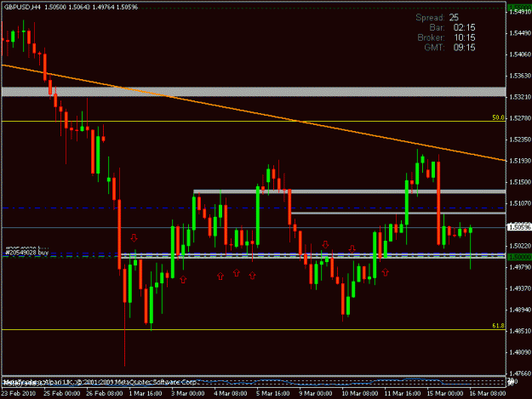The image size is (532, 399).
Task: Click the 25 Feb 00:00 time label
Action: (62, 393)
